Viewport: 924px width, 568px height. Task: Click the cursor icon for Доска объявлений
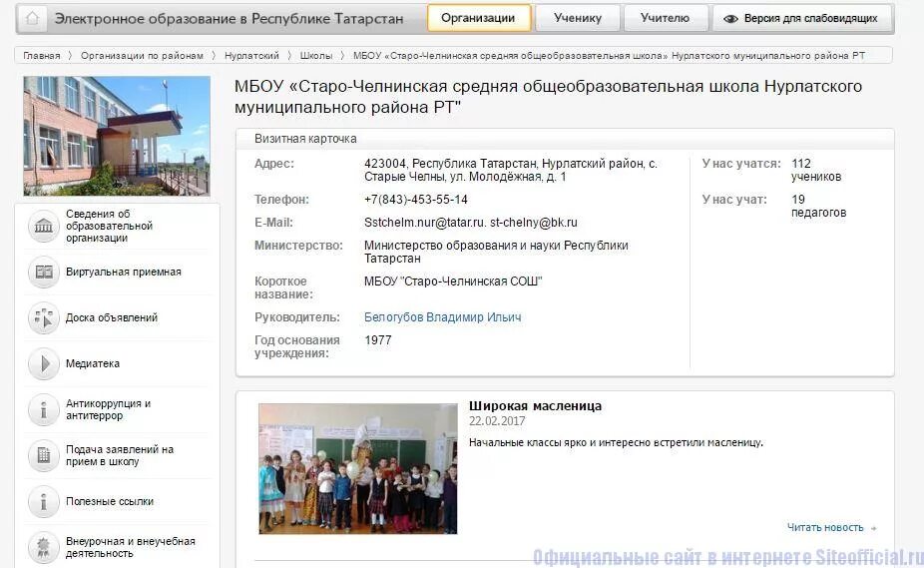tap(44, 317)
